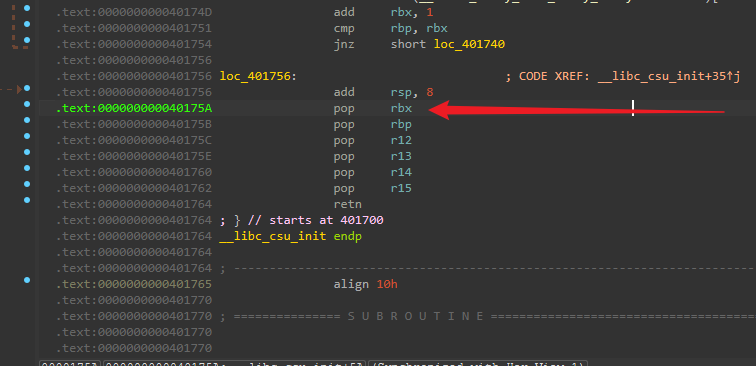Toggle breakpoint dot beside jnz short loc_401740
The image size is (756, 366).
click(x=27, y=40)
